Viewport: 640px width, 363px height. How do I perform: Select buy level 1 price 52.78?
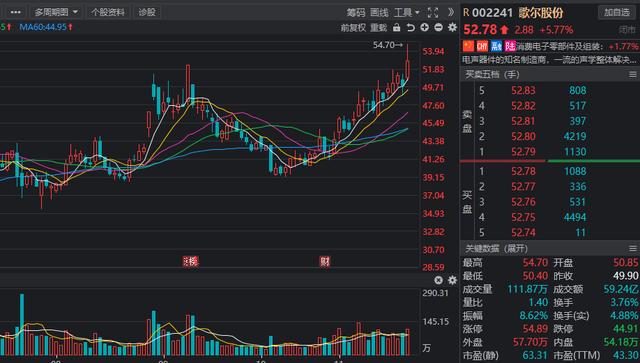[x=523, y=171]
